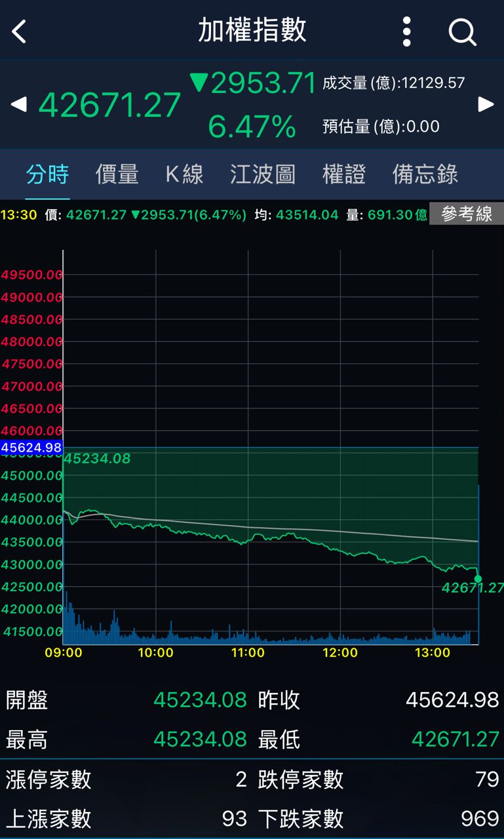Screen dimensions: 504x839
Task: Open the 江波圖 tab
Action: pyautogui.click(x=263, y=174)
